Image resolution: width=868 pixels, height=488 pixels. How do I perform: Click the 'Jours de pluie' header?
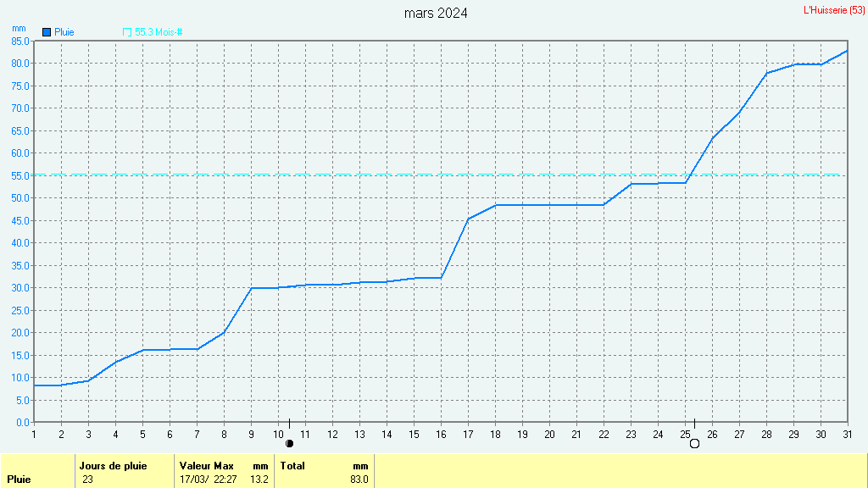pyautogui.click(x=113, y=466)
